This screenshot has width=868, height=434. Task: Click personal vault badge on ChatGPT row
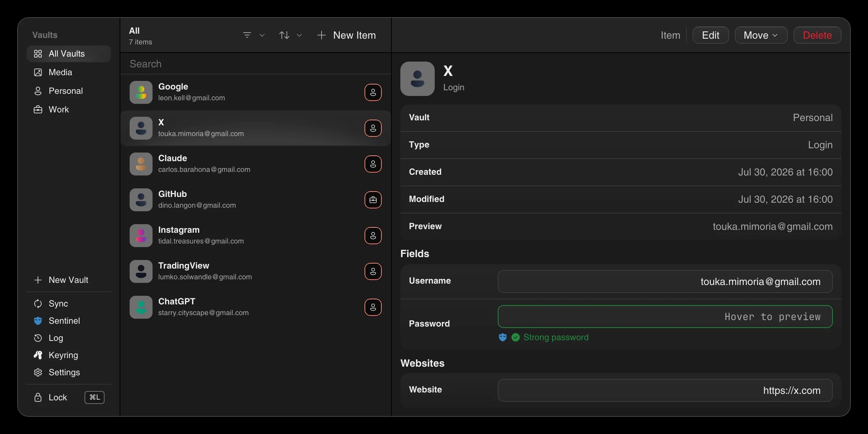373,307
